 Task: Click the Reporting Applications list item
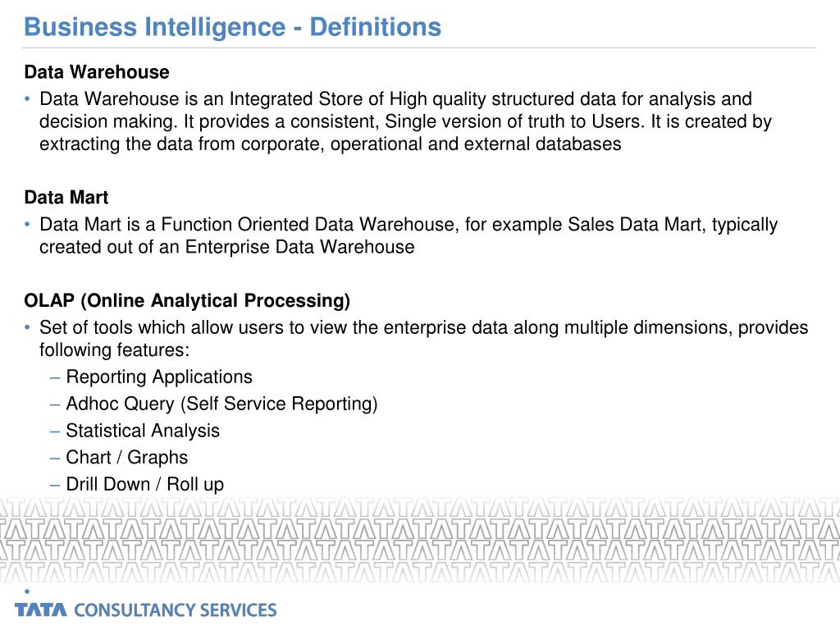(159, 377)
